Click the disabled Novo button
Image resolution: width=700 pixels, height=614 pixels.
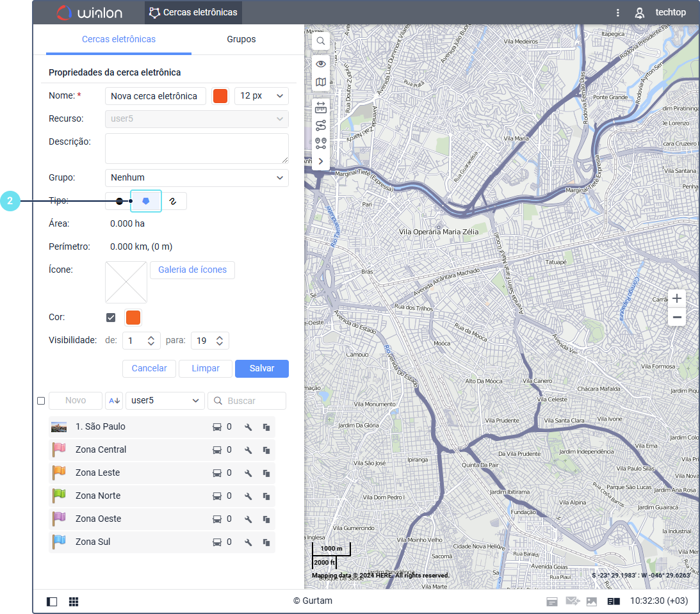[x=76, y=401]
